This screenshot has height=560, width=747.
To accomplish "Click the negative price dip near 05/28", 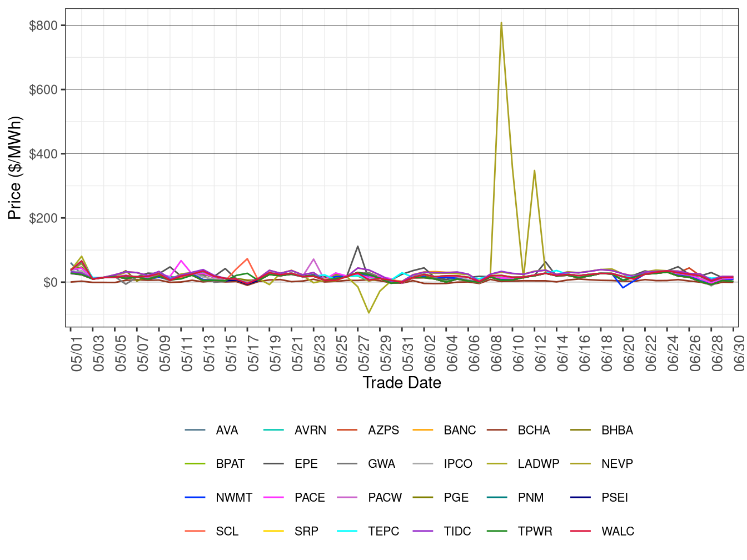I will pyautogui.click(x=368, y=313).
